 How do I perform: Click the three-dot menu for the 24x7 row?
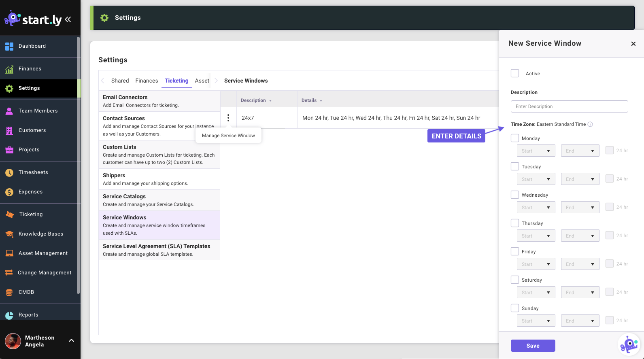(228, 118)
